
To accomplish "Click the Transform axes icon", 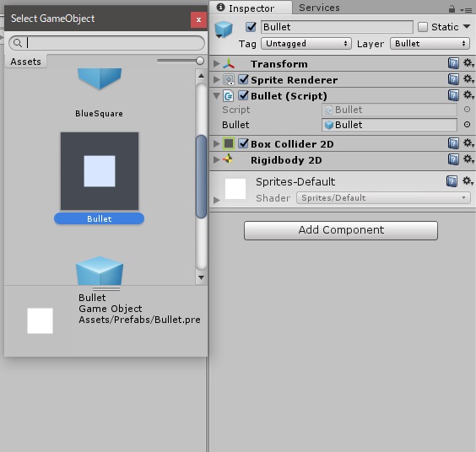I will (229, 64).
